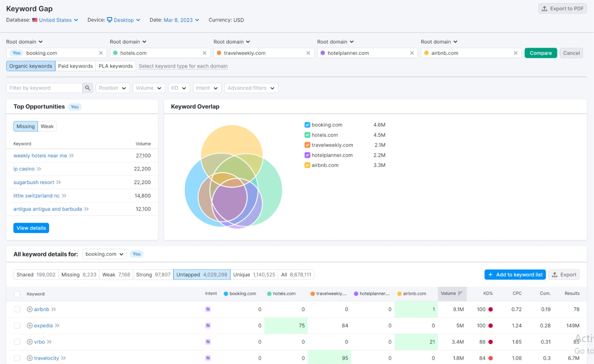Click the Volume column sort icon

(460, 293)
